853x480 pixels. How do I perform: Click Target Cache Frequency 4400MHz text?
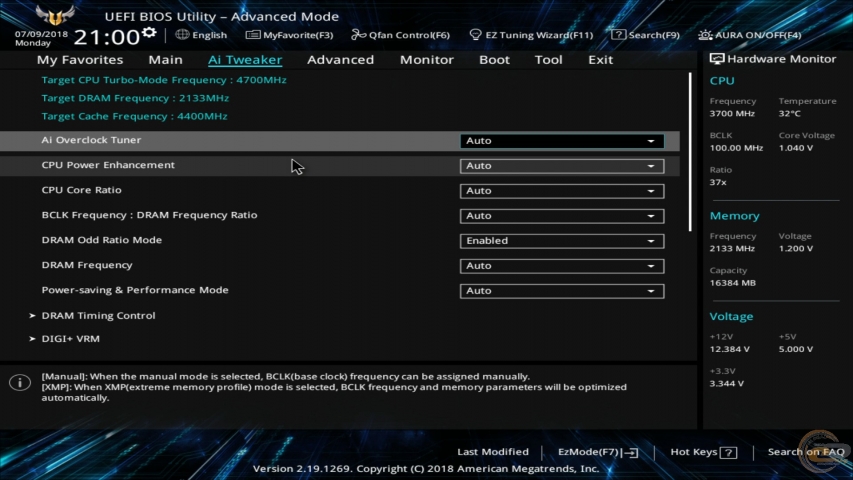(134, 116)
